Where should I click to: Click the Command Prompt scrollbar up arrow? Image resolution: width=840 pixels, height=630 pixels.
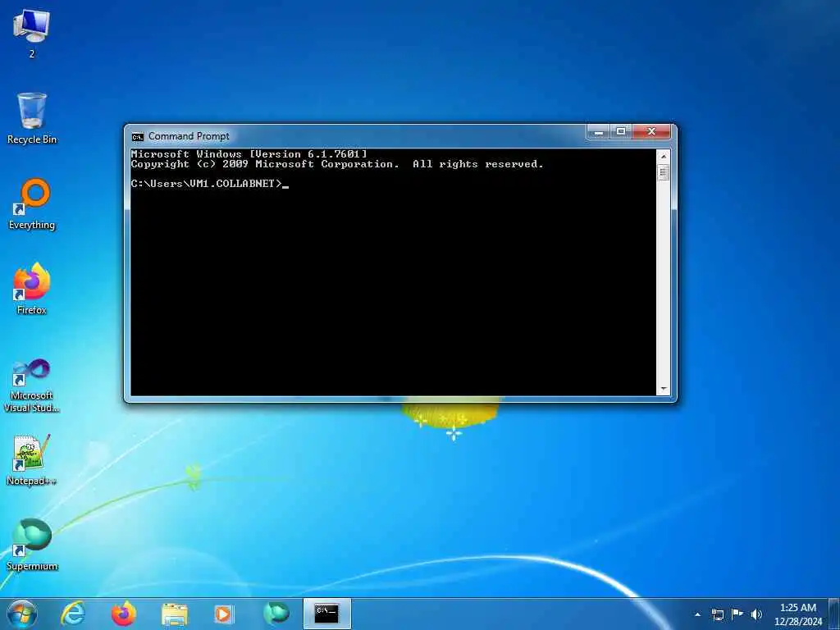[x=663, y=157]
